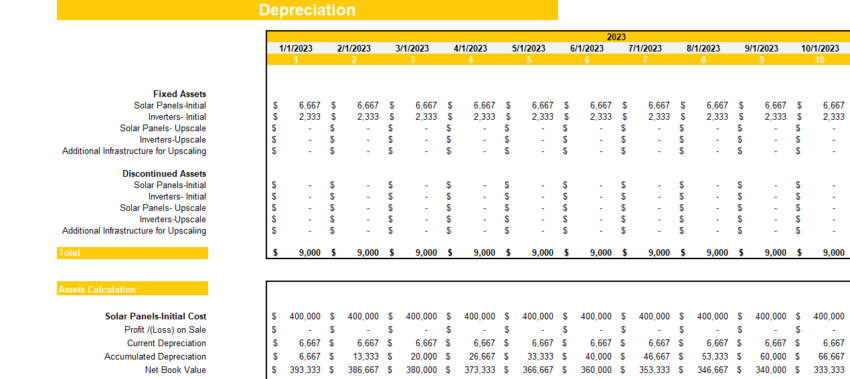Select the 8/1/2023 date column header
Viewport: 850px width, 379px height.
[703, 49]
